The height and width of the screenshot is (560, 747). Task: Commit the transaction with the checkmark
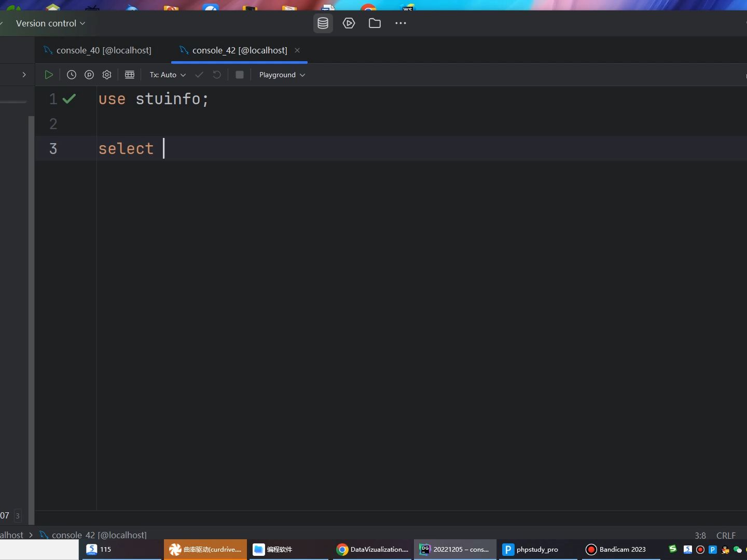(x=199, y=75)
